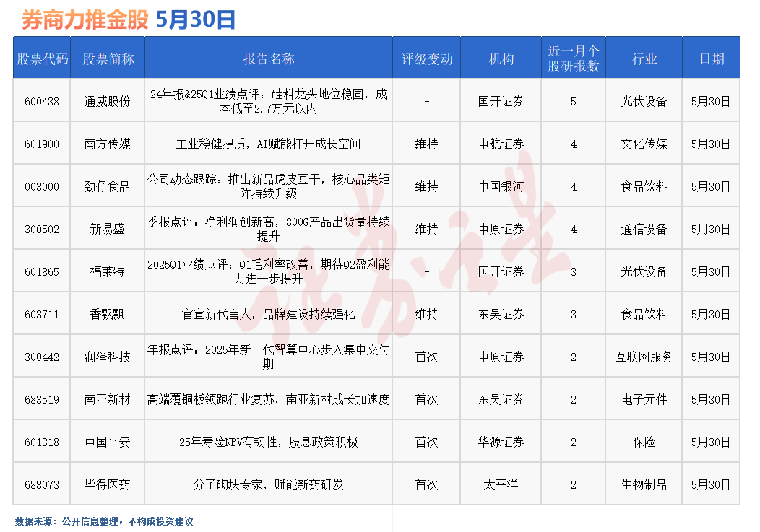
Task: Select stock code 688519
Action: [42, 400]
